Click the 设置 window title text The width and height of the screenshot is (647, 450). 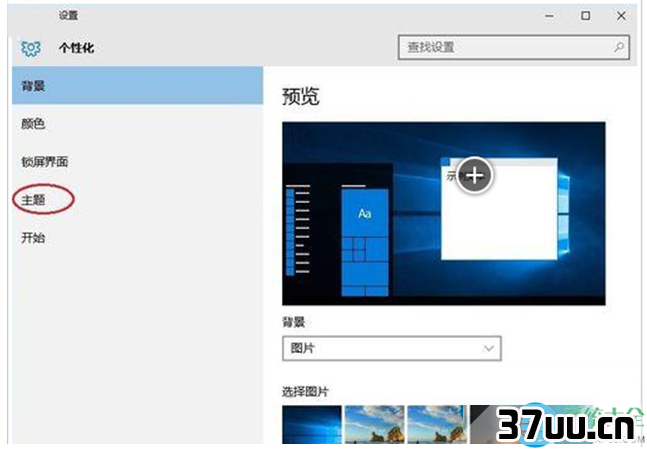coord(68,16)
